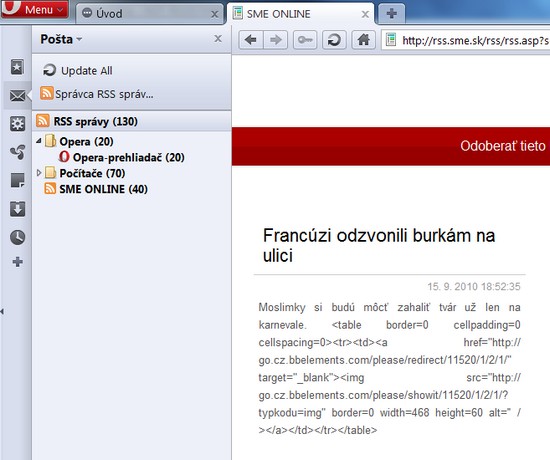Reload the page with the refresh button

pos(334,40)
